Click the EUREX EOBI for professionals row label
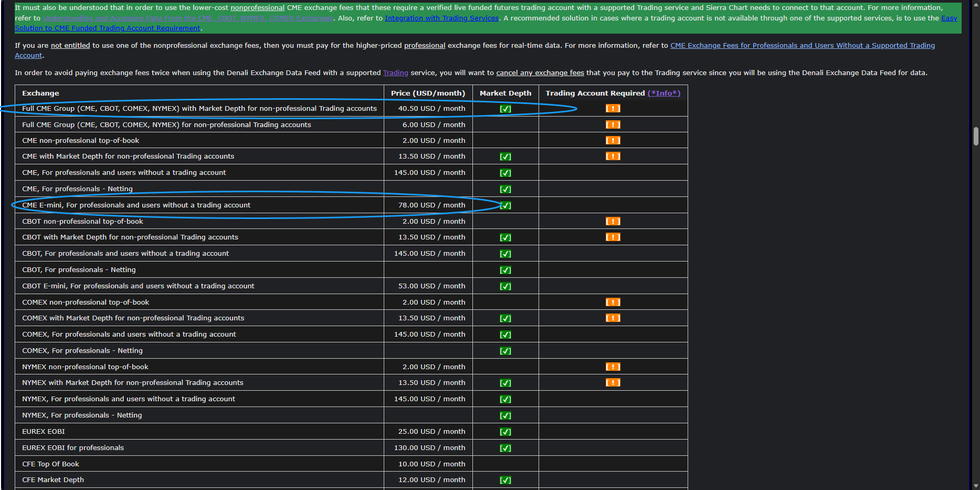The image size is (980, 490). click(x=73, y=448)
